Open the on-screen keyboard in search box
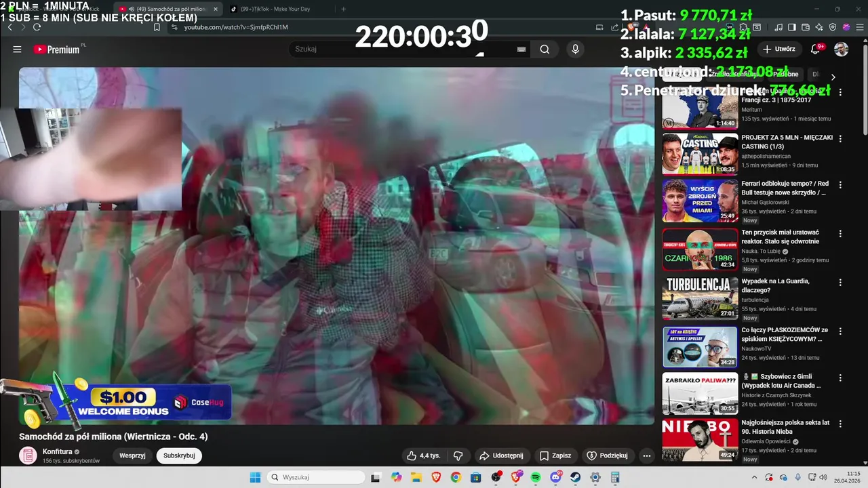 [x=521, y=49]
